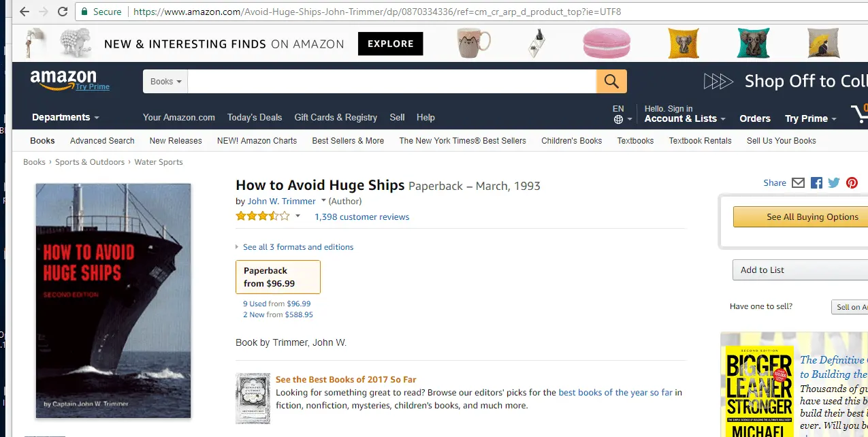
Task: Open the star rating breakdown arrow
Action: click(298, 216)
